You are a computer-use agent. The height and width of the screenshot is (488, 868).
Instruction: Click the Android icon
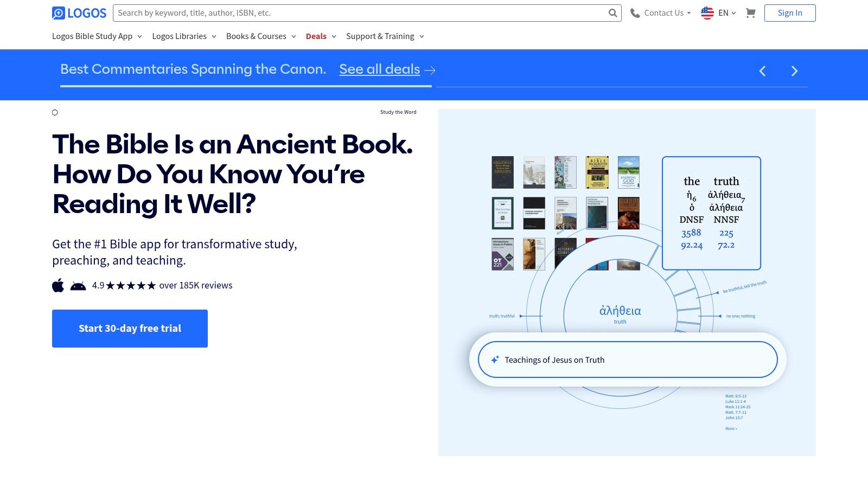78,286
